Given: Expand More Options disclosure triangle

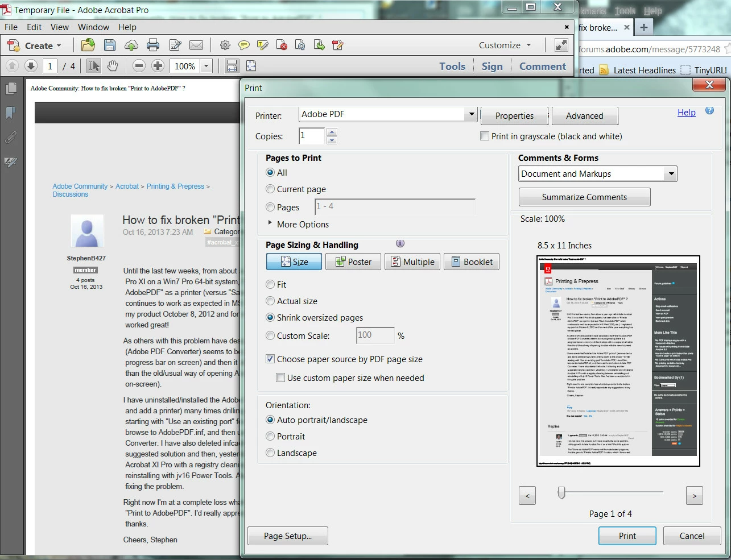Looking at the screenshot, I should [x=270, y=223].
